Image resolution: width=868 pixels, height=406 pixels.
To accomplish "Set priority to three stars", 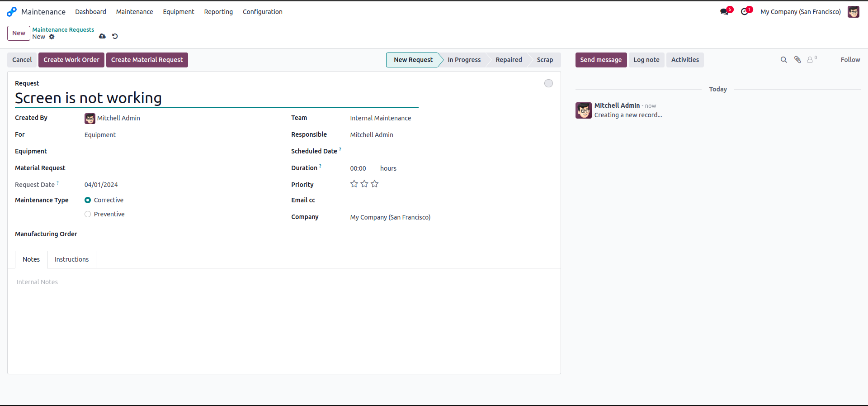I will [x=375, y=184].
